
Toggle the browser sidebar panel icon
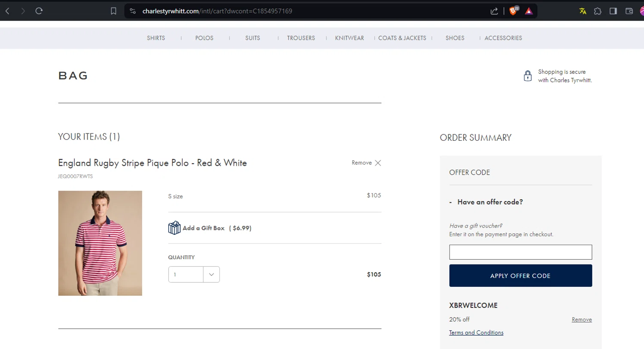pyautogui.click(x=613, y=11)
